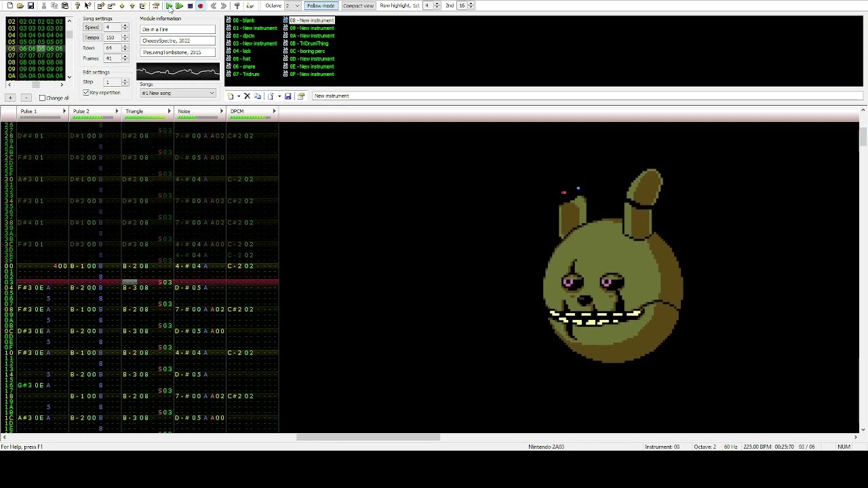Screen dimensions: 868x488
Task: Select instrument 06 - snare
Action: [x=244, y=66]
